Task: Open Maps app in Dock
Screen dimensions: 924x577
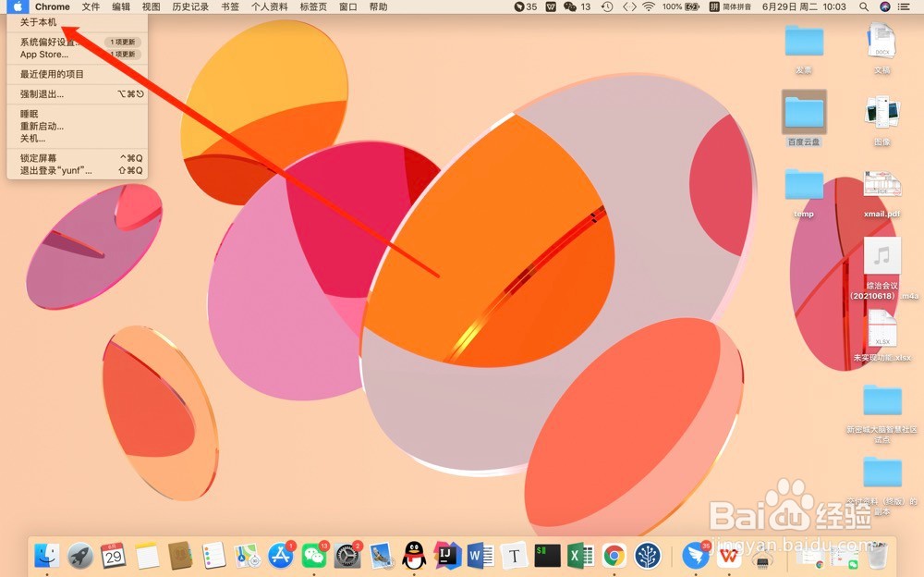Action: pyautogui.click(x=248, y=555)
